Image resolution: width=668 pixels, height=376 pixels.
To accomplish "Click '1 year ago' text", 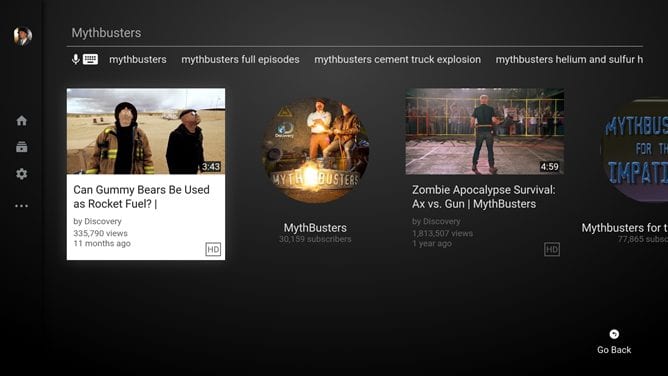I will pyautogui.click(x=432, y=244).
